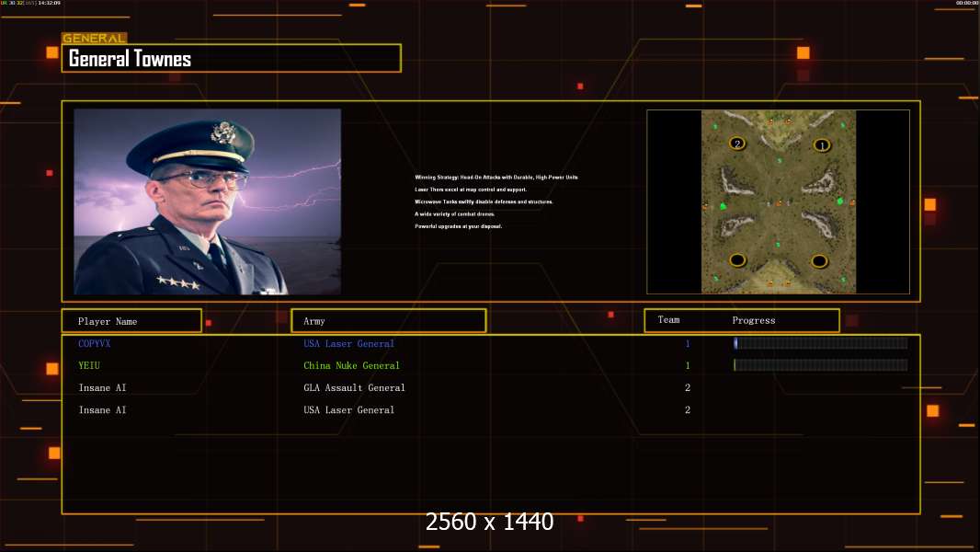Click GLA Assault General army text
Screen dimensions: 980x552
[354, 387]
